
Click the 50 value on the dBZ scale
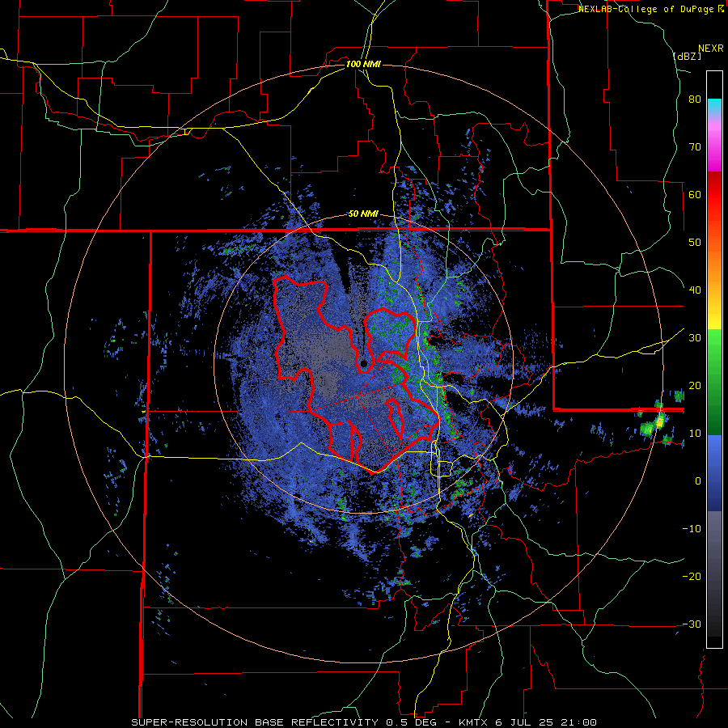pyautogui.click(x=695, y=243)
